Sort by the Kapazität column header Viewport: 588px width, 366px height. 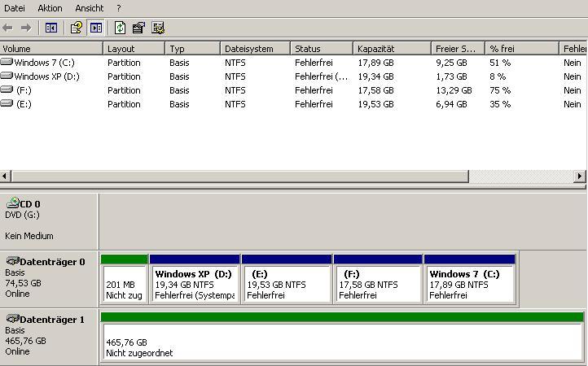(x=393, y=49)
